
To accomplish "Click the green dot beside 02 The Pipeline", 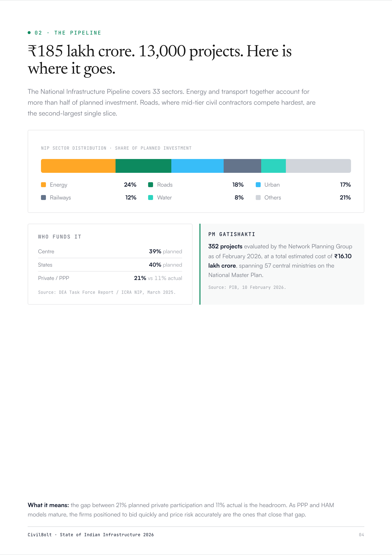I will tap(29, 33).
